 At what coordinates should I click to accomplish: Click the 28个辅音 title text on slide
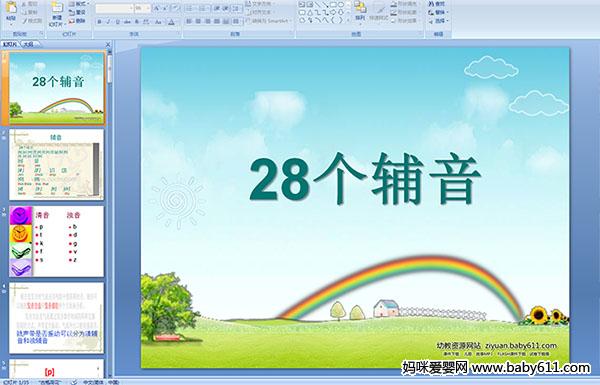pyautogui.click(x=365, y=179)
